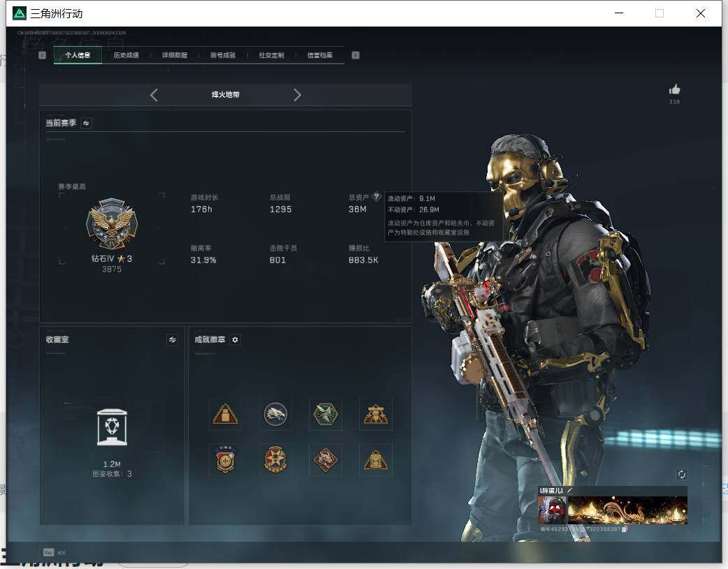Select the gold winged triangle badge in top row
The width and height of the screenshot is (728, 569).
coord(376,414)
